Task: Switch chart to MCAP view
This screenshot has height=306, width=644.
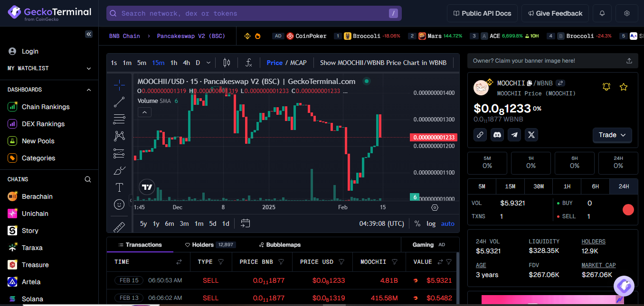Action: (298, 63)
